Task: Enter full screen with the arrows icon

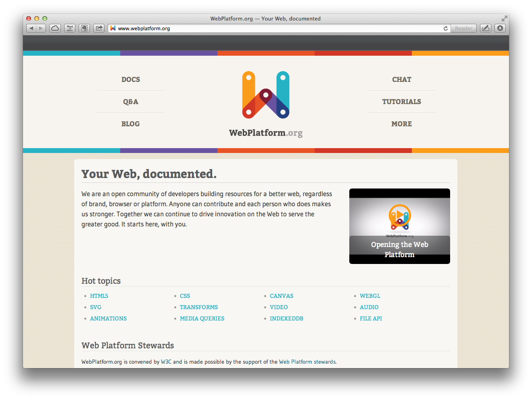Action: [504, 19]
